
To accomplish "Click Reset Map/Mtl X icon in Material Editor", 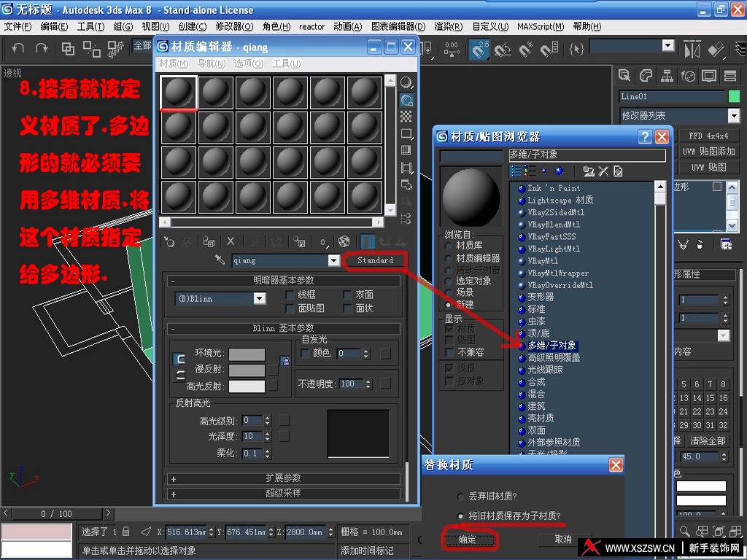I will tap(231, 241).
